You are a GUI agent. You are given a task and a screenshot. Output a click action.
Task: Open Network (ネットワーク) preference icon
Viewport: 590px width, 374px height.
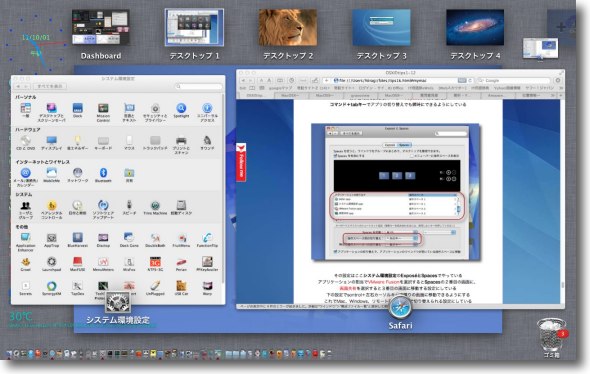click(78, 173)
